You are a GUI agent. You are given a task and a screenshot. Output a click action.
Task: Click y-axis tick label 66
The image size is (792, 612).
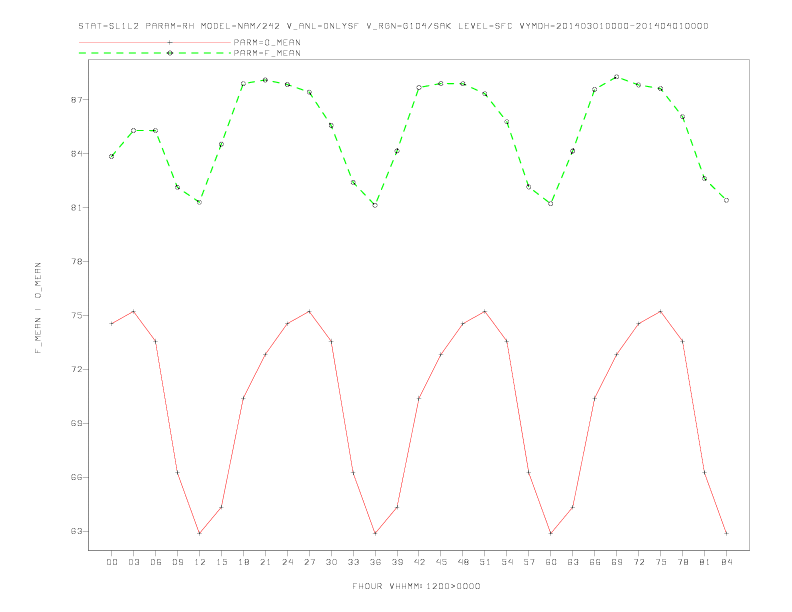pos(76,477)
